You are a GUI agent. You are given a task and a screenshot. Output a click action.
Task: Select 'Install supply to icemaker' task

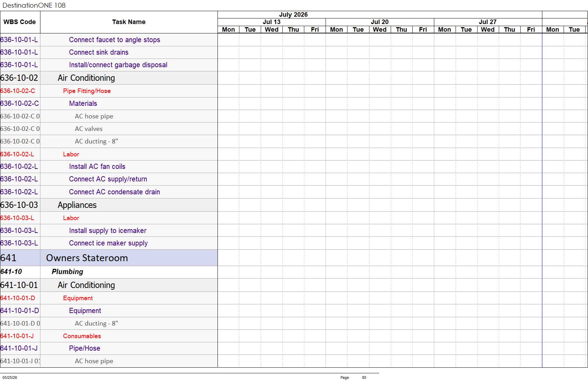pos(107,231)
